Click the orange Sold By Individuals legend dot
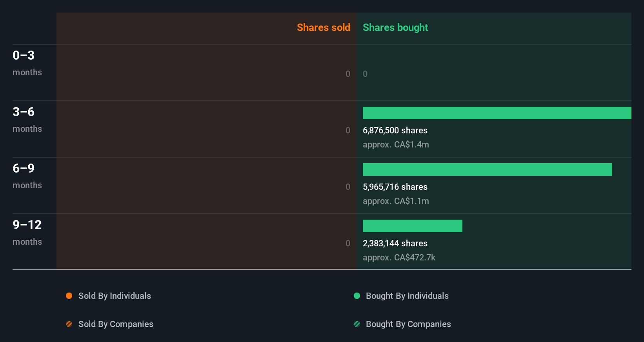Viewport: 644px width, 342px height. (x=69, y=296)
